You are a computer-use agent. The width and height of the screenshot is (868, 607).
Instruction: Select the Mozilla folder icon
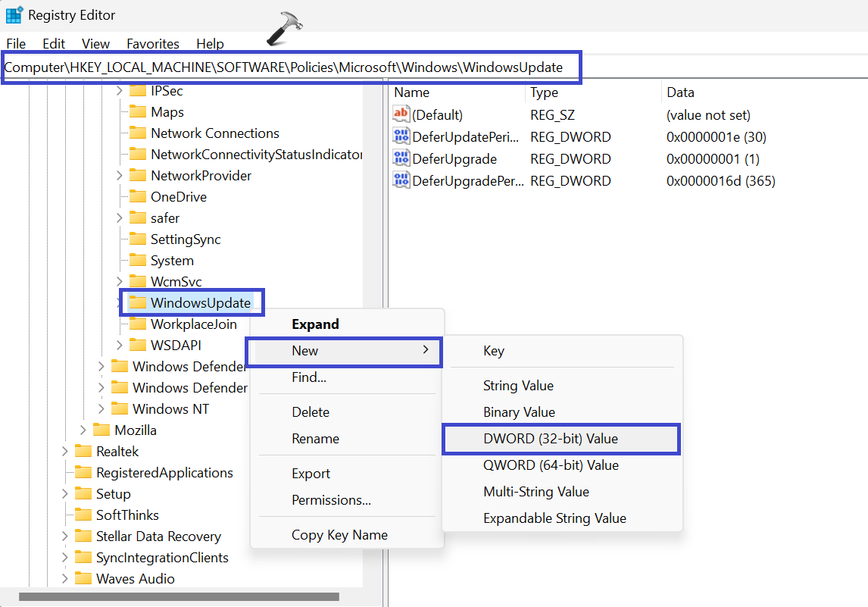click(101, 430)
